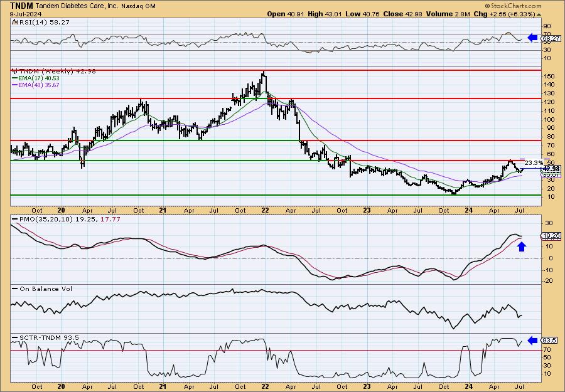Click the 90 label on the RSI axis
The width and height of the screenshot is (565, 392).
point(547,26)
